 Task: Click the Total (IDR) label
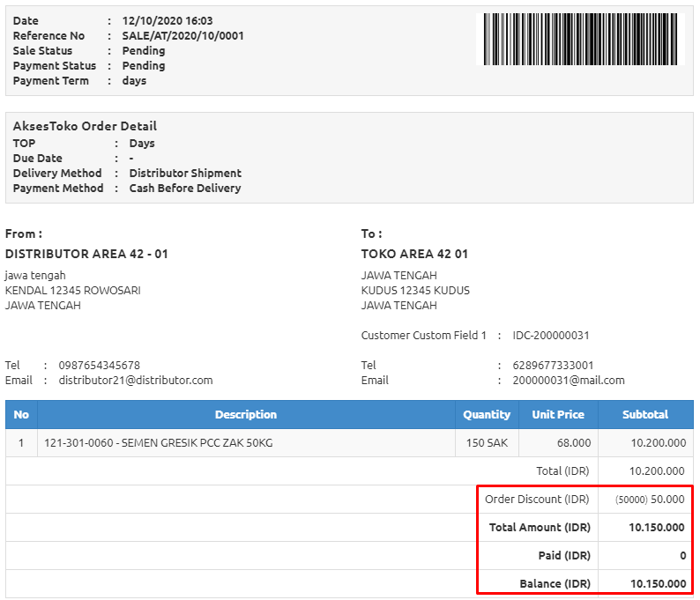(x=562, y=471)
